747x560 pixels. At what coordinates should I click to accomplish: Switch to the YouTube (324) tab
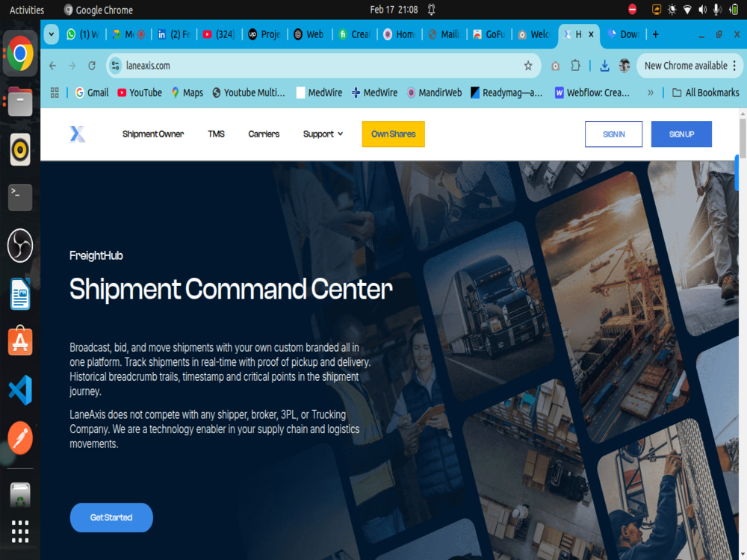click(219, 34)
